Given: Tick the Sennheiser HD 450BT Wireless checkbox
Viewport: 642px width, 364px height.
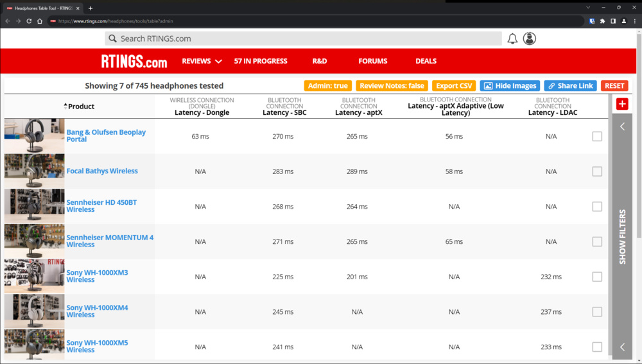Looking at the screenshot, I should tap(597, 207).
